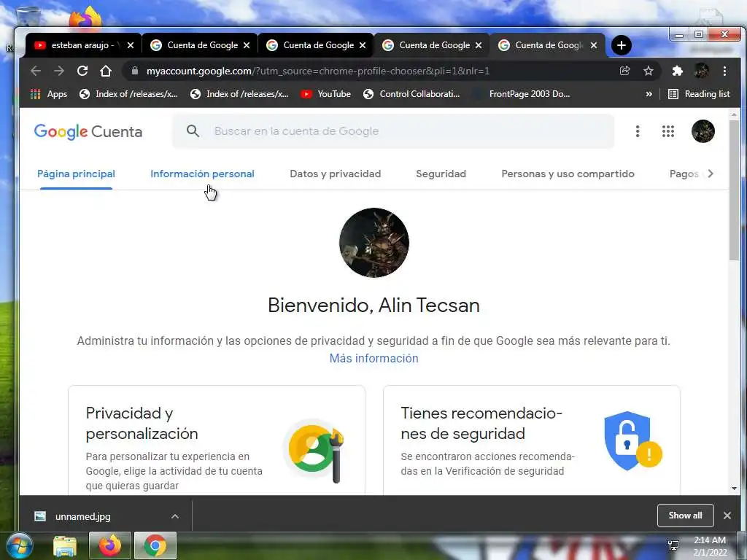747x560 pixels.
Task: Reload the page with the refresh icon
Action: pyautogui.click(x=82, y=71)
